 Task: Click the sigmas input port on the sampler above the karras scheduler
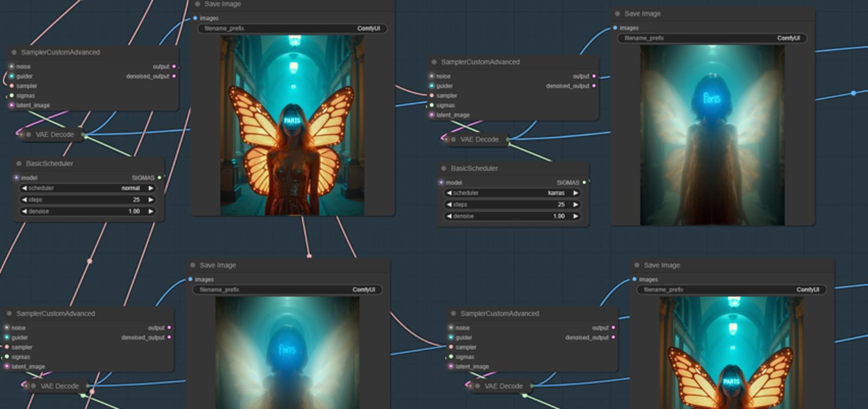point(432,105)
